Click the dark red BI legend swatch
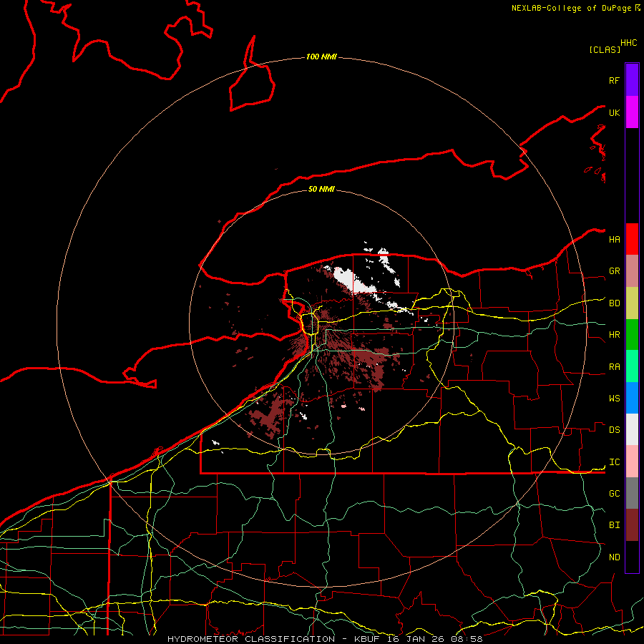This screenshot has height=644, width=644. pyautogui.click(x=632, y=525)
